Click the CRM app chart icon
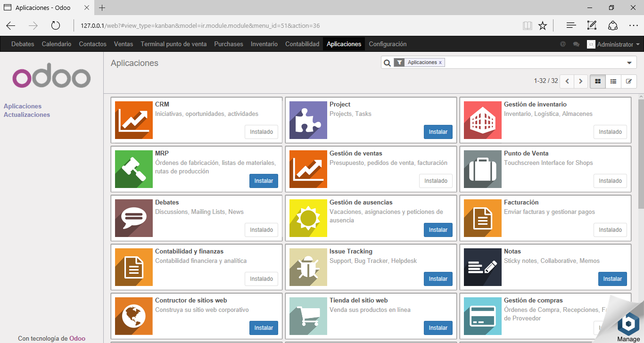 pos(134,120)
